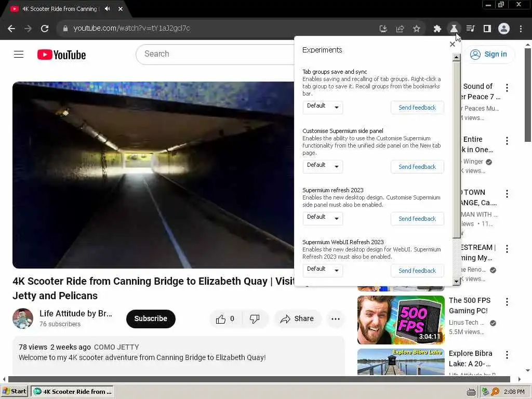
Task: Open Life Attitude by Br... channel name
Action: tap(76, 313)
